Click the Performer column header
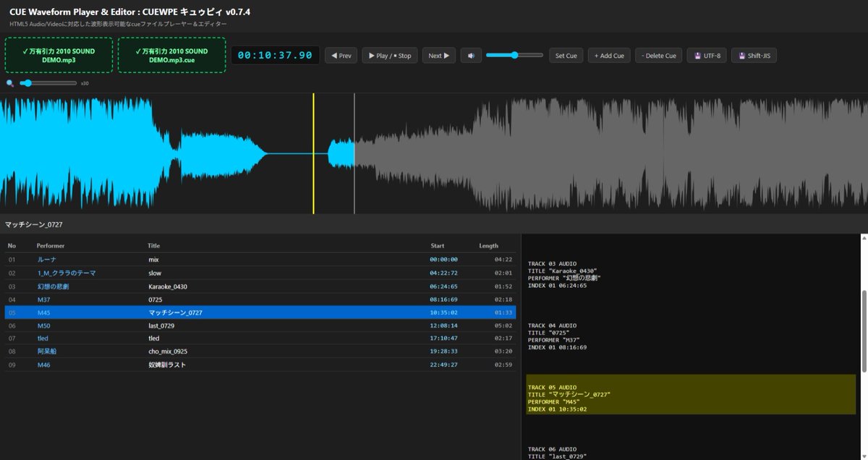Viewport: 868px width, 460px height. click(51, 246)
